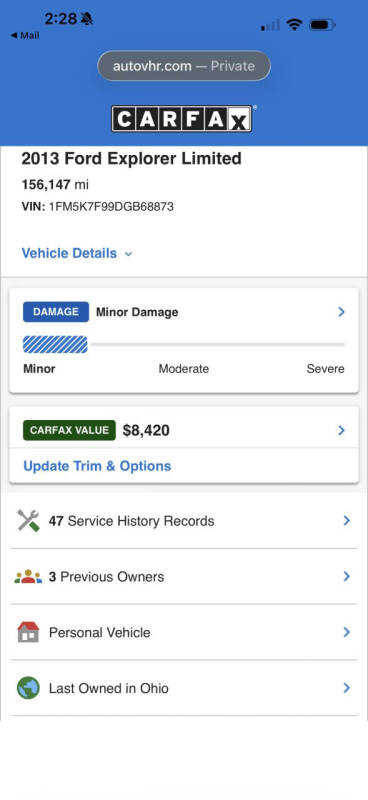
Task: Tap the Wi-Fi status icon
Action: coord(294,24)
